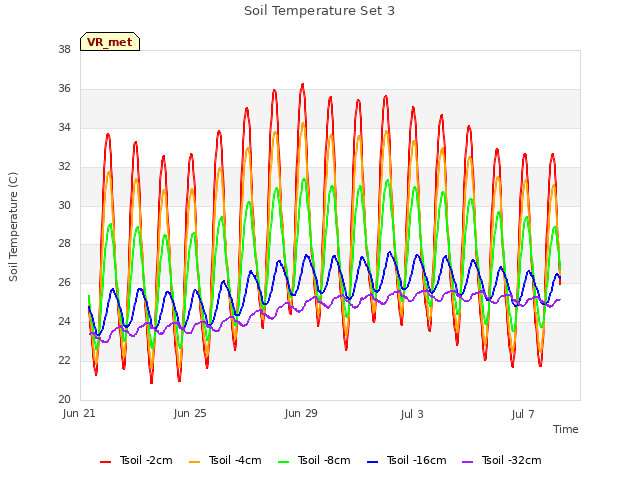This screenshot has width=640, height=480.
Task: Select the Tsoil -32cm legend label
Action: tap(511, 460)
